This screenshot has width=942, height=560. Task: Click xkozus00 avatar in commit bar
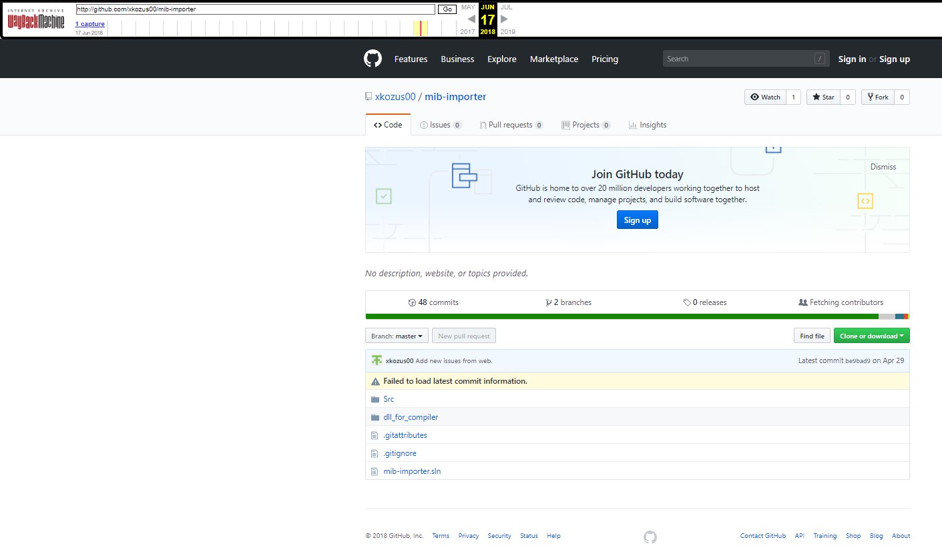[377, 360]
